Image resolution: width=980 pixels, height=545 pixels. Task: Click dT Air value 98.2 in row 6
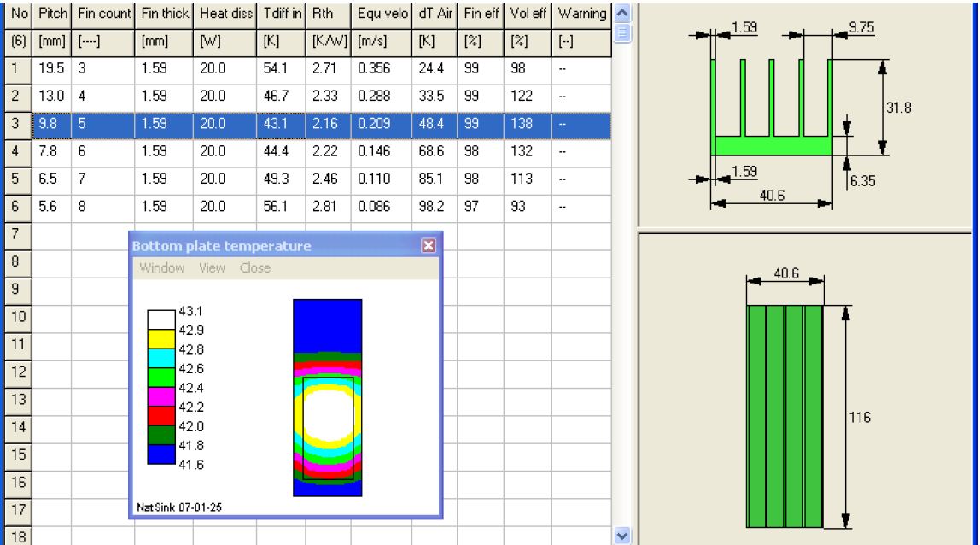tap(435, 207)
